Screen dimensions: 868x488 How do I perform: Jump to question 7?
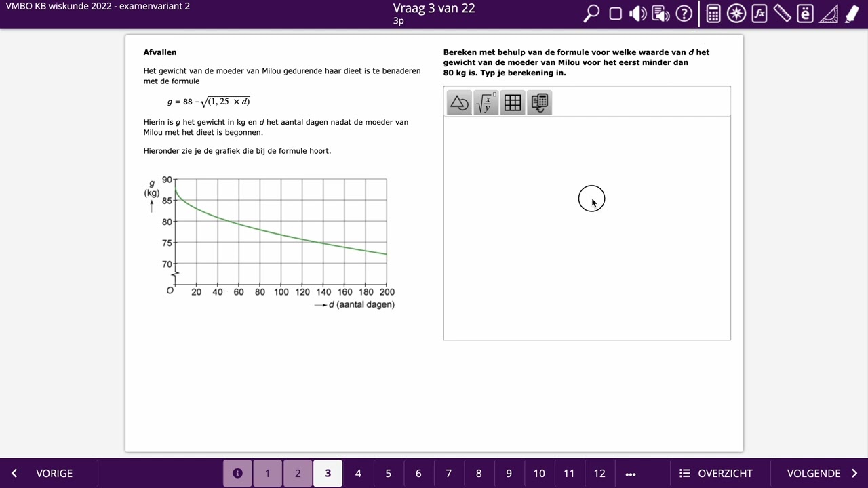448,473
